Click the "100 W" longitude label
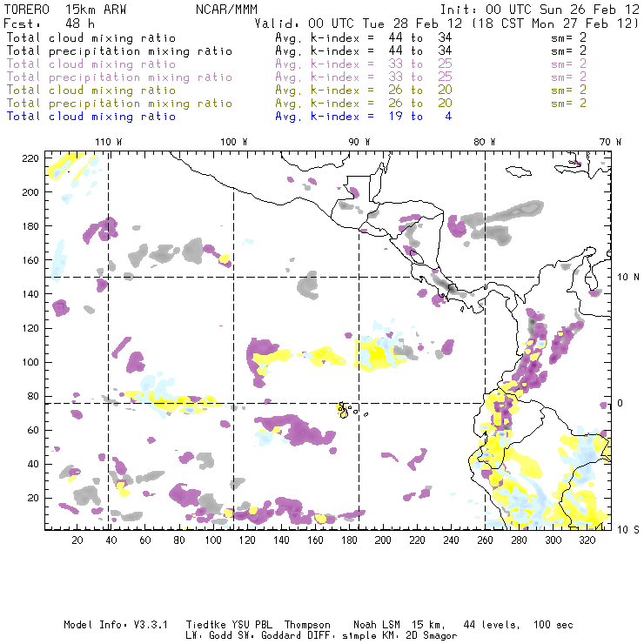The image size is (644, 644). click(x=234, y=142)
